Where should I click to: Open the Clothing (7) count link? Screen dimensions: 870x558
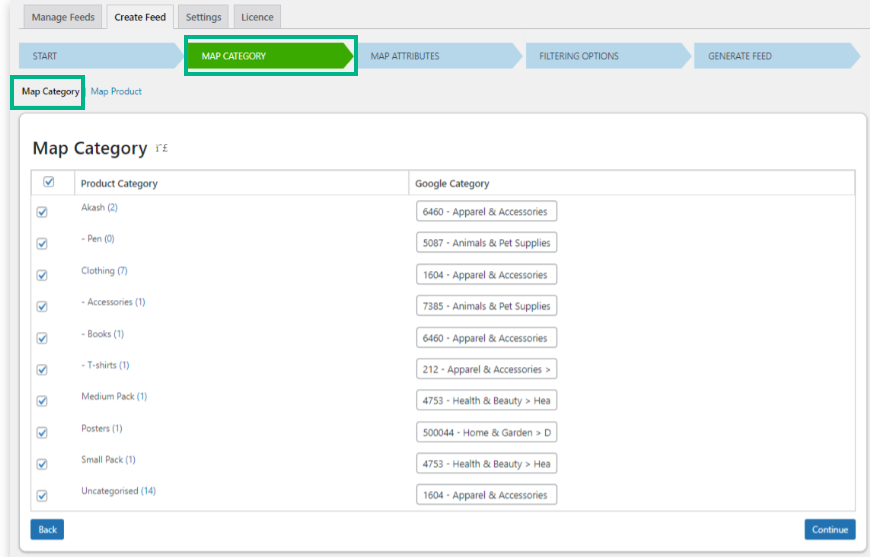(x=122, y=271)
